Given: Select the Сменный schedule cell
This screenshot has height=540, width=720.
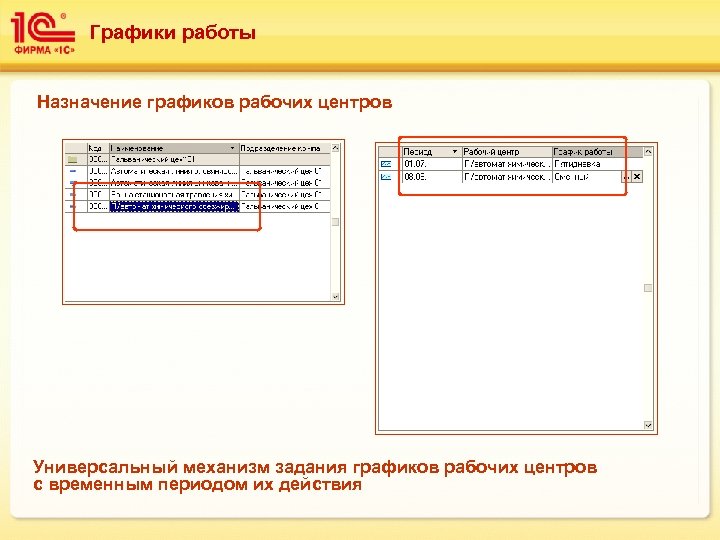Looking at the screenshot, I should click(x=587, y=177).
